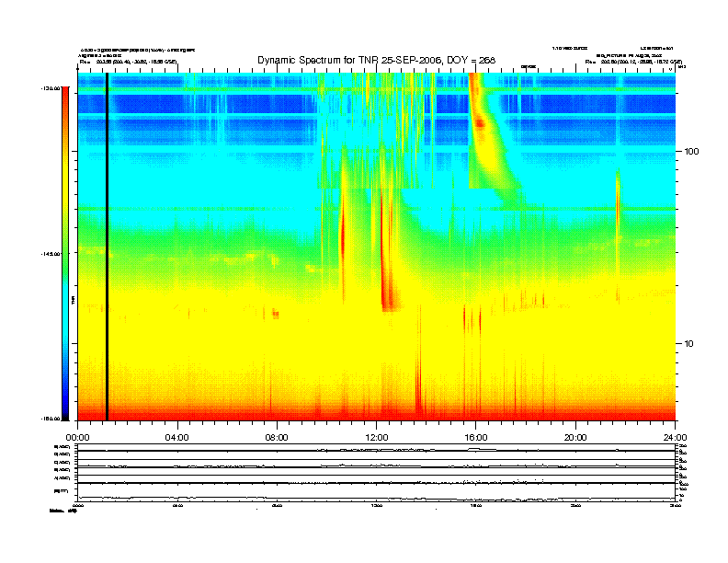Click the -145.00 colorbar label
The image size is (728, 563).
51,254
